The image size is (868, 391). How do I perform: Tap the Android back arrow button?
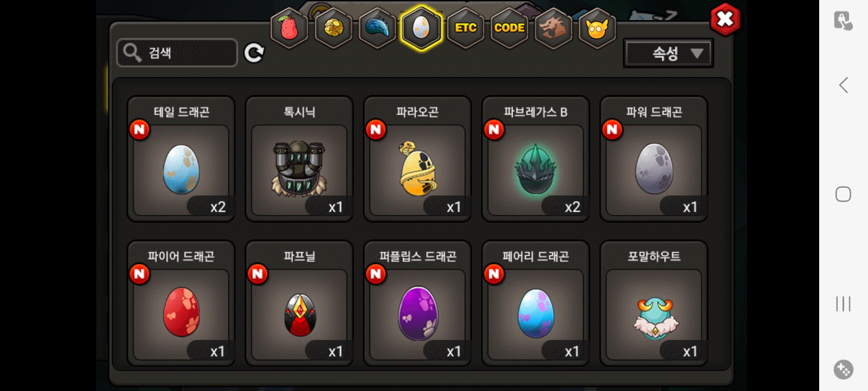844,85
